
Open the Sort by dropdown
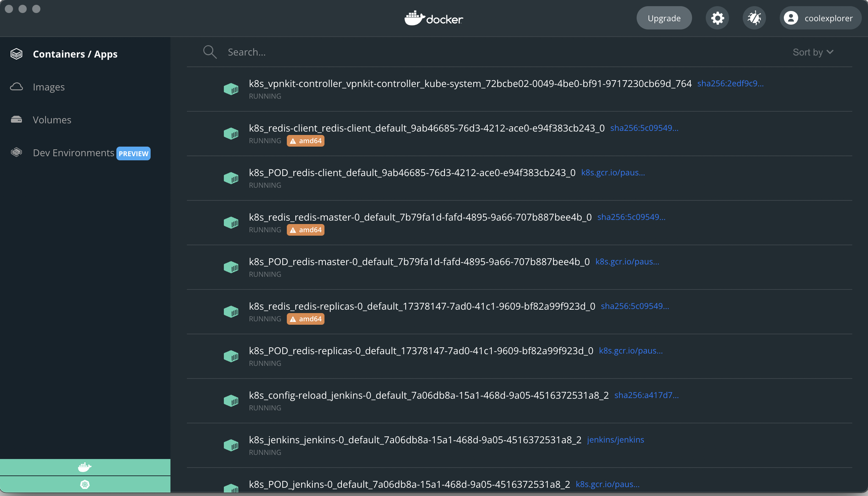pyautogui.click(x=813, y=52)
